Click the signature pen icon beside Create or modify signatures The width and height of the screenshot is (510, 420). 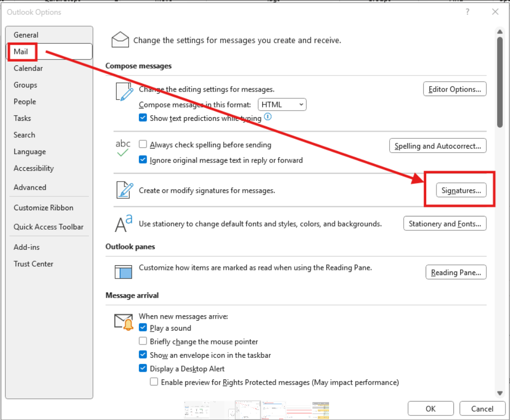[x=125, y=190]
